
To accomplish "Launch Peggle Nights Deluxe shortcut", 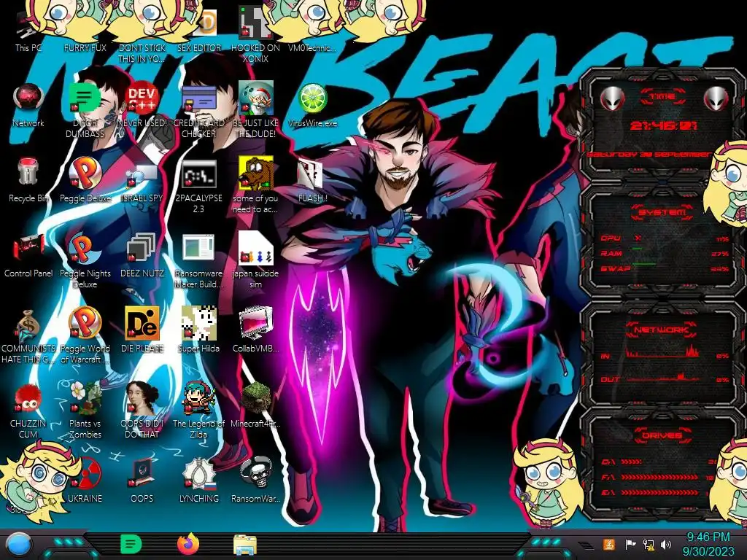I will (x=85, y=261).
